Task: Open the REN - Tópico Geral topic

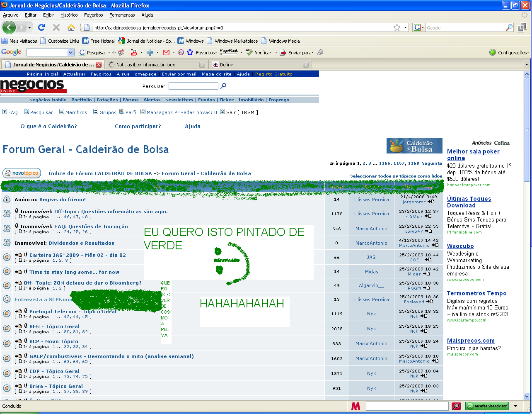Action: point(54,326)
